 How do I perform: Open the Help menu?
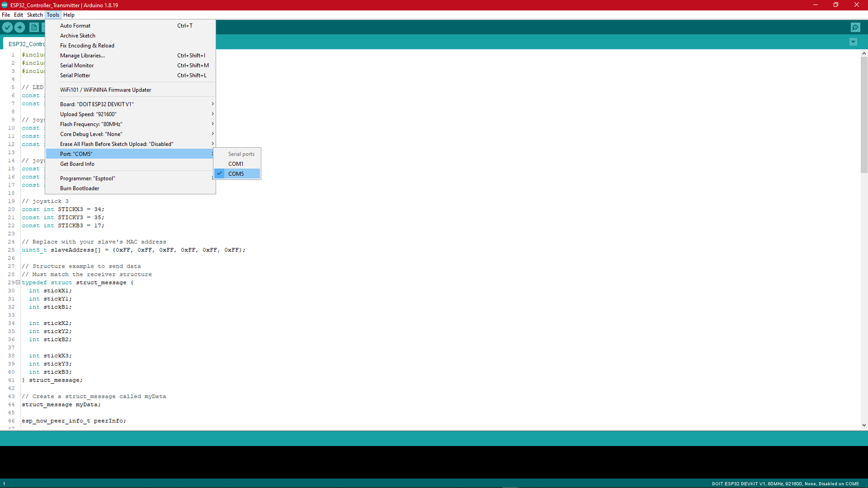[69, 15]
